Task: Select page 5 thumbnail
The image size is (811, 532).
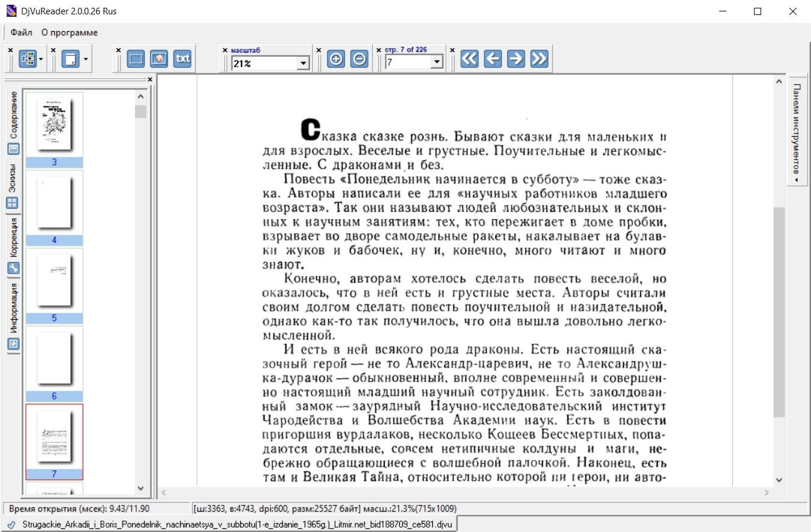Action: coord(54,285)
